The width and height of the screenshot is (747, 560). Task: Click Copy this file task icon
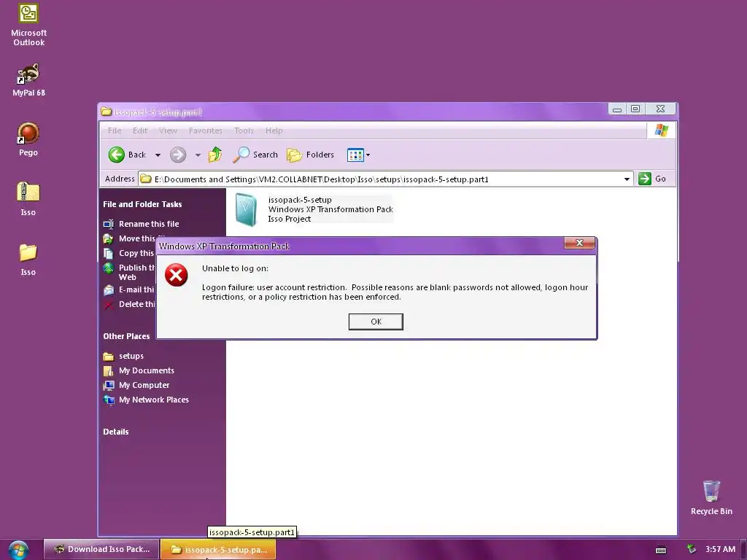[x=109, y=253]
